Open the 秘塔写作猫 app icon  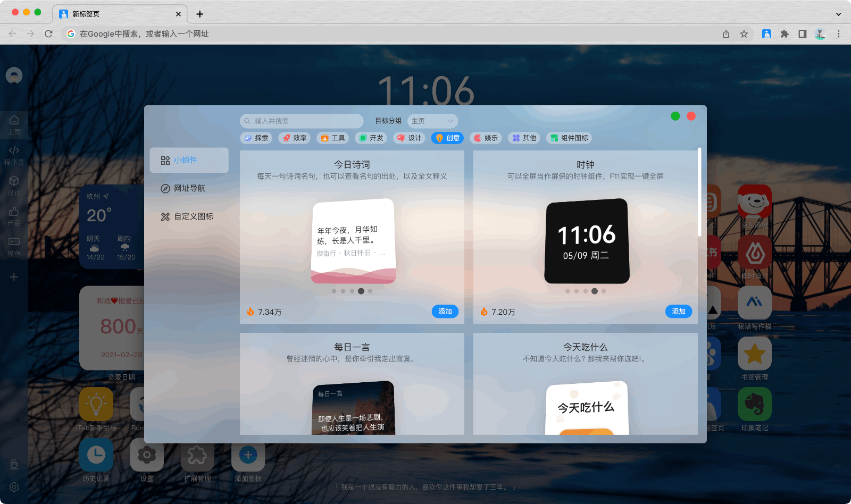coord(755,303)
